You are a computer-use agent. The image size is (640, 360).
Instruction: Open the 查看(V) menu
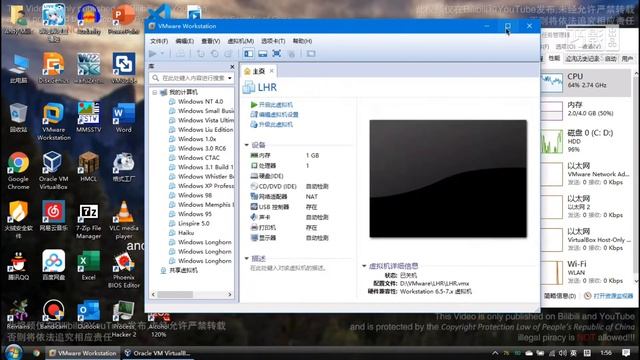click(x=211, y=41)
